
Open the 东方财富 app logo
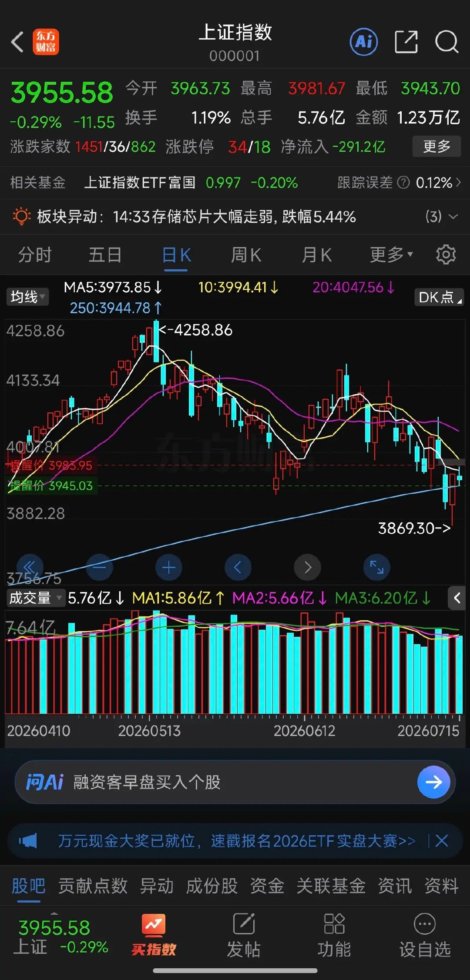46,42
